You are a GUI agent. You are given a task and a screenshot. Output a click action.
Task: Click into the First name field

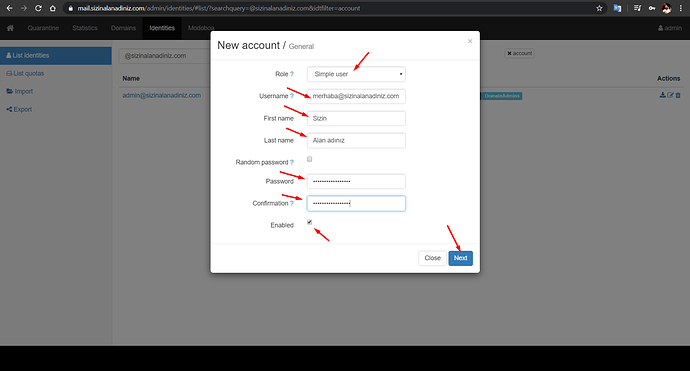pos(356,118)
